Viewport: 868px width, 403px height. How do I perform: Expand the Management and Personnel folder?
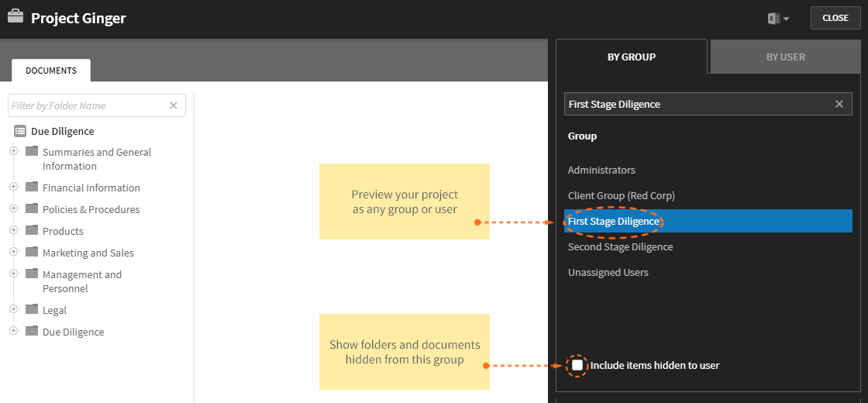14,273
